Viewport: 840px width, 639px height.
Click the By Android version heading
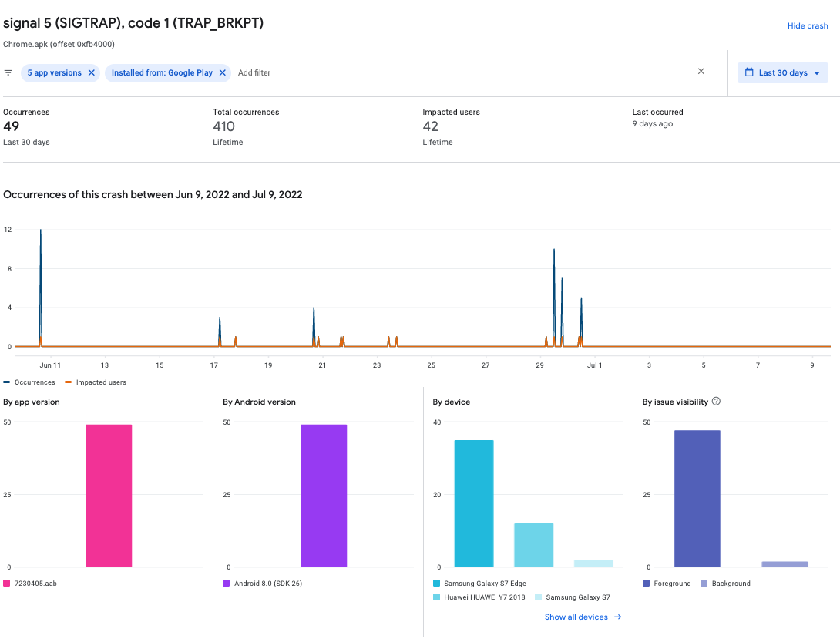[259, 402]
